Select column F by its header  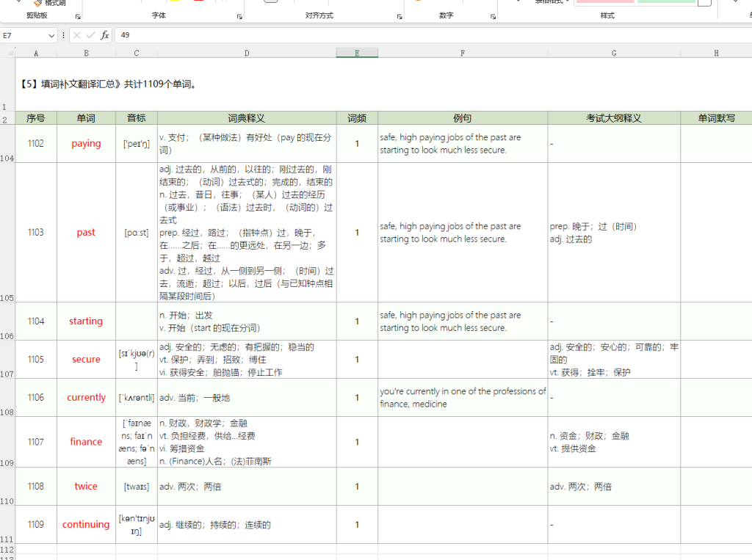[463, 53]
